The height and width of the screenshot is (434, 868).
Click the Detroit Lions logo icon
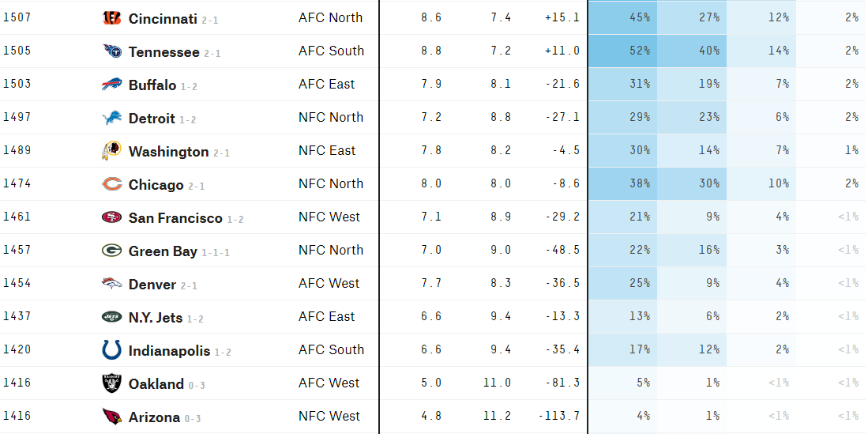point(111,118)
